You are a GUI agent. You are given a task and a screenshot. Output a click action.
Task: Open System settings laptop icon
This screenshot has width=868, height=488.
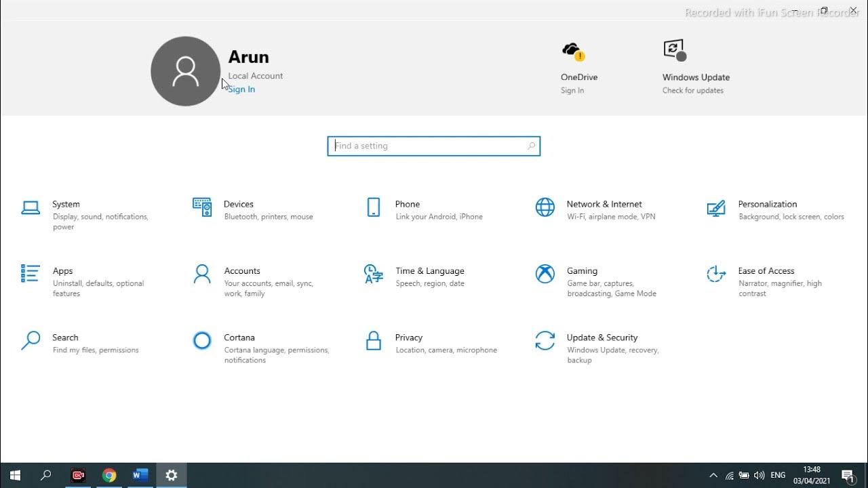pos(31,207)
